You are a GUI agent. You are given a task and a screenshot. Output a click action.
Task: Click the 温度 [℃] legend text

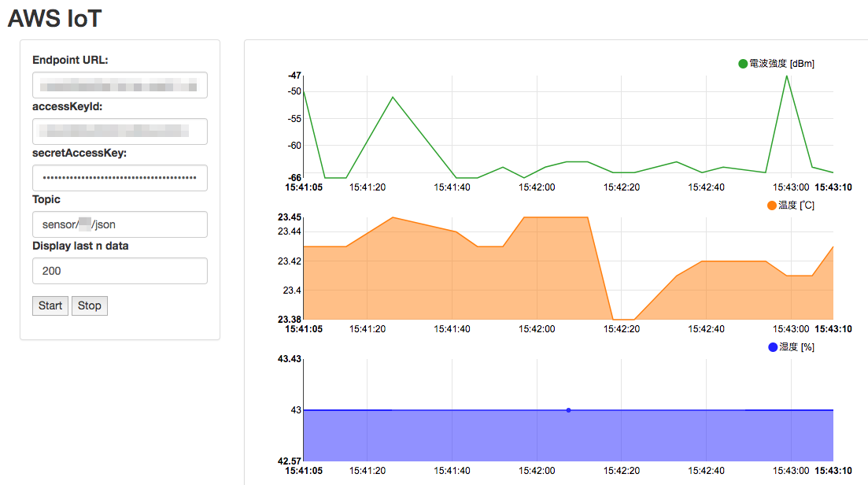pos(796,205)
